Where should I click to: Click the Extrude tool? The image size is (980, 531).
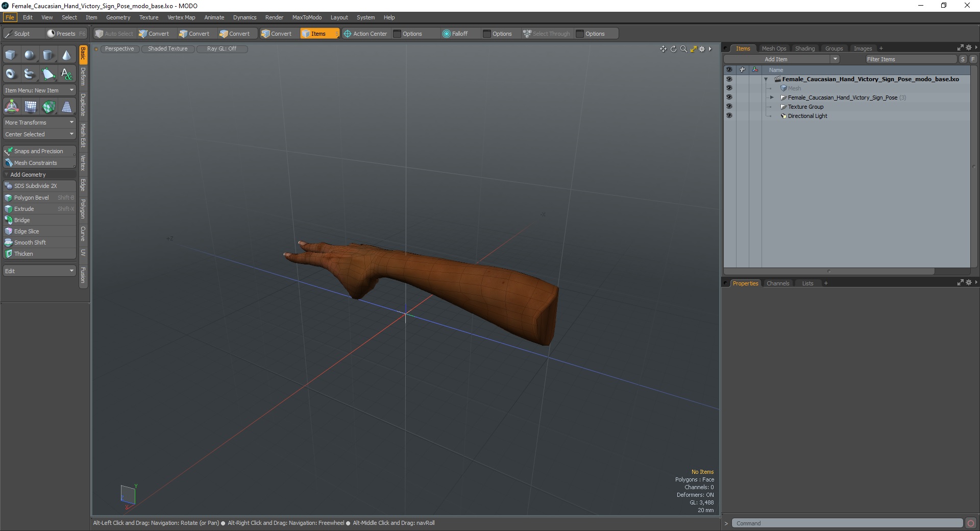(39, 209)
